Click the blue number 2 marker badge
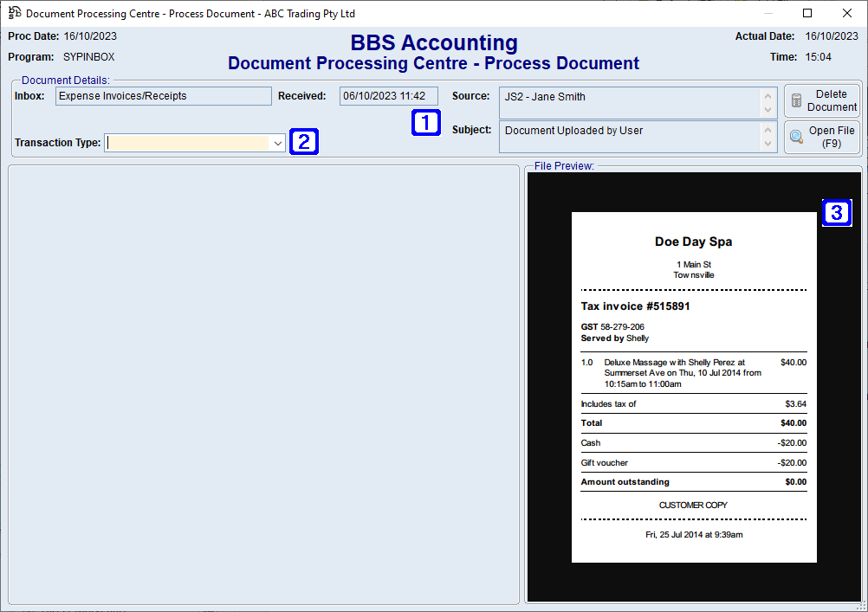The image size is (868, 612). click(x=303, y=142)
